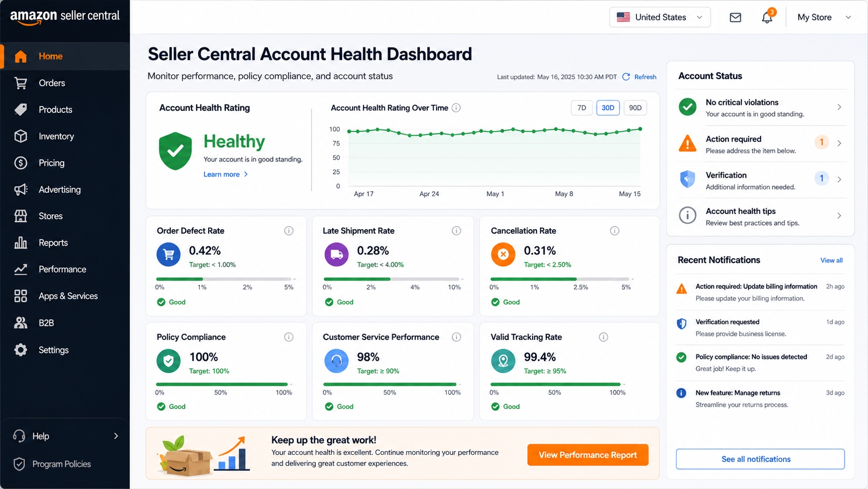
Task: Click the info circle beside Account health tips
Action: coord(687,215)
